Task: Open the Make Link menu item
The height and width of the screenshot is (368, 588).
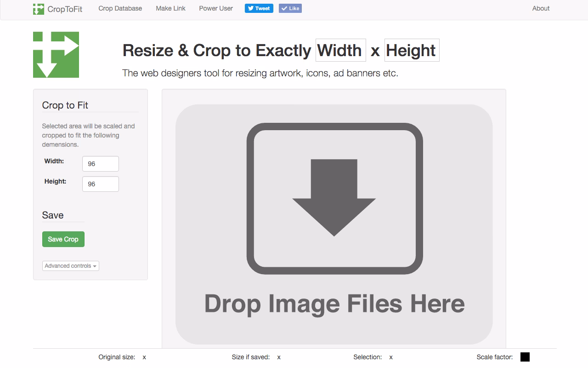Action: tap(170, 8)
